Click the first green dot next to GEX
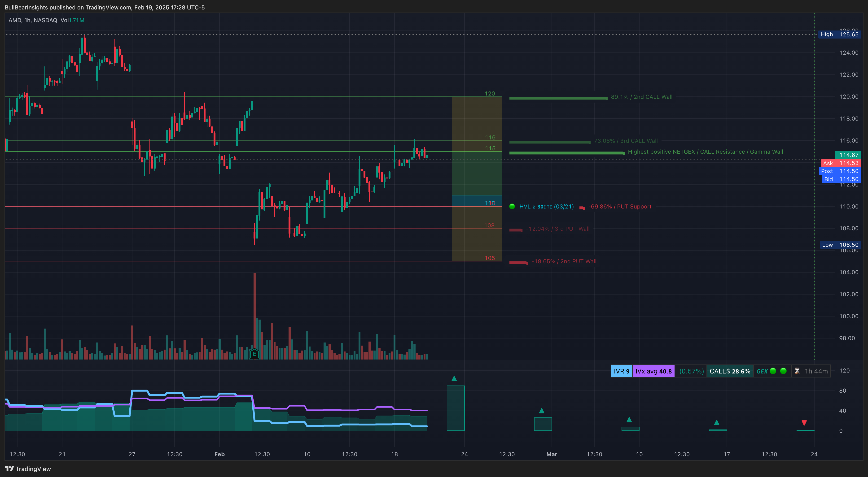Screen dimensions: 868x477 [x=773, y=371]
